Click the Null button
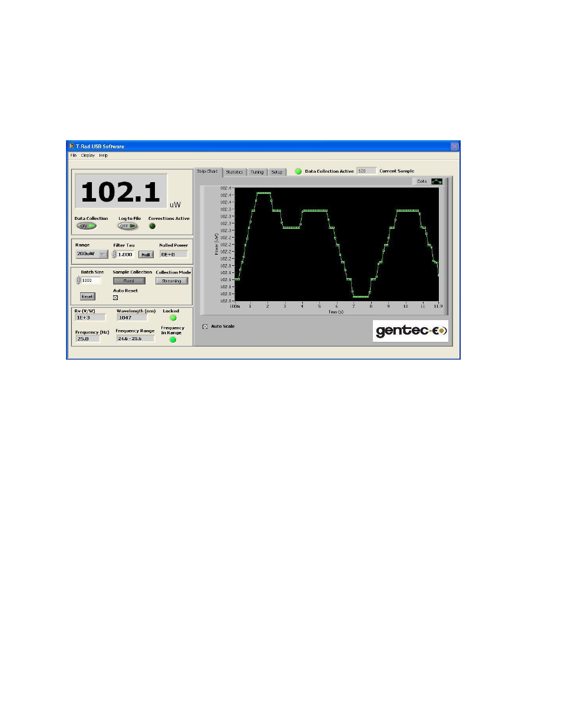This screenshot has width=562, height=728. pyautogui.click(x=146, y=255)
